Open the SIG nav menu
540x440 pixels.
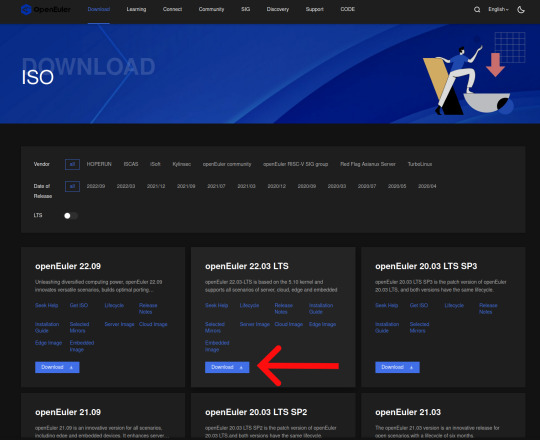click(x=246, y=9)
